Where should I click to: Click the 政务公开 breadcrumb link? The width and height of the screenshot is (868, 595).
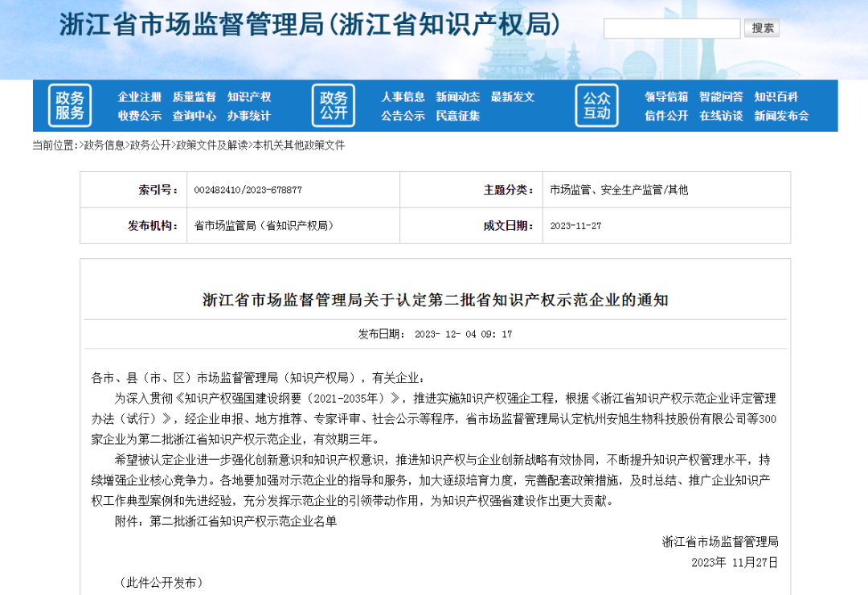(150, 146)
